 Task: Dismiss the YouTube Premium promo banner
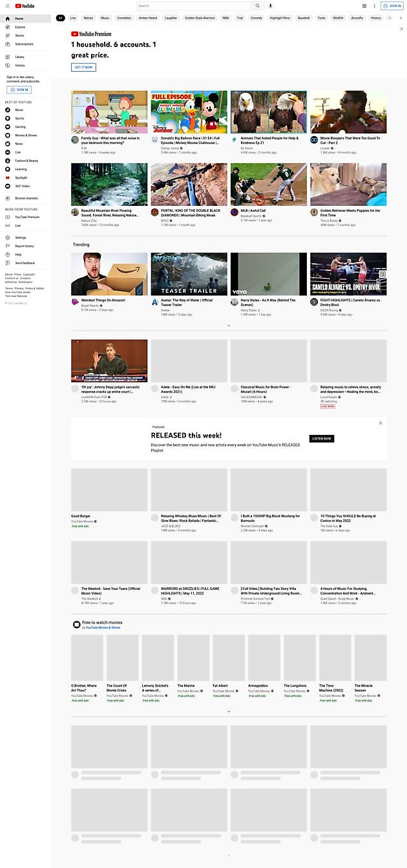401,29
